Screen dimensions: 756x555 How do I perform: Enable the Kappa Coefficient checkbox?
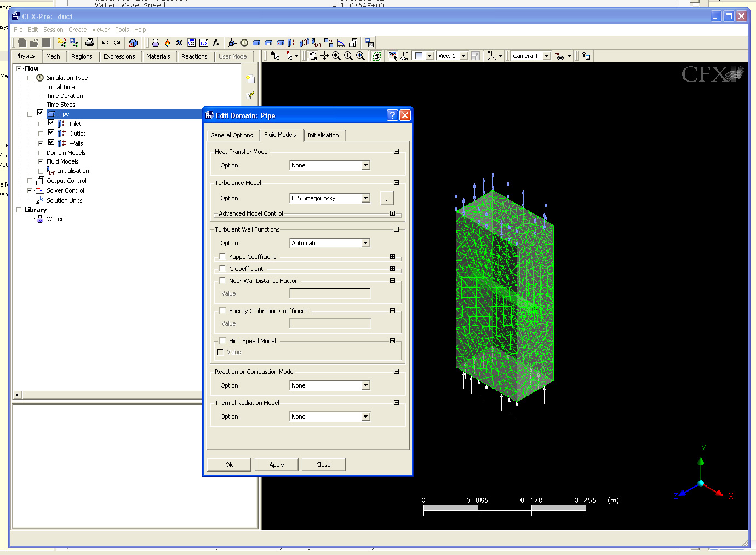222,256
